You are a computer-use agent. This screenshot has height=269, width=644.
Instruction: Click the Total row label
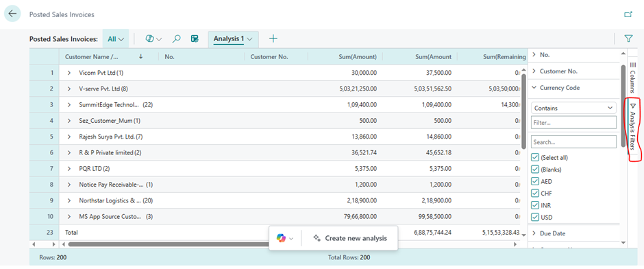pos(71,233)
